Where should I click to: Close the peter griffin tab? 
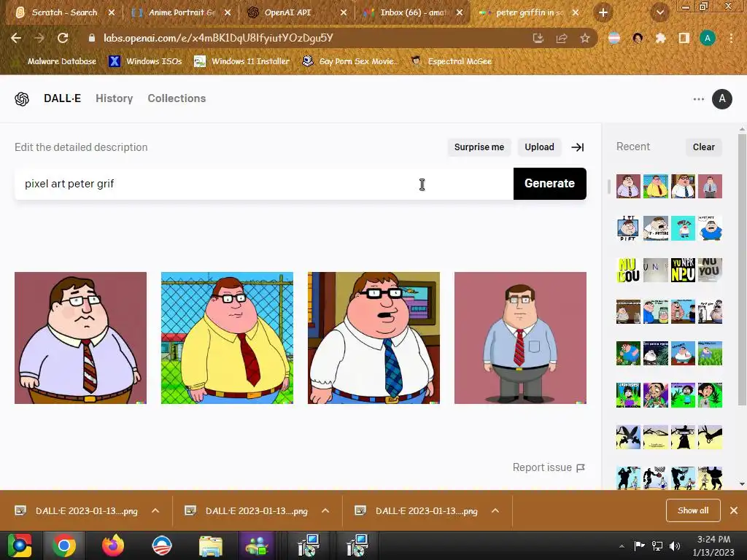[x=576, y=12]
